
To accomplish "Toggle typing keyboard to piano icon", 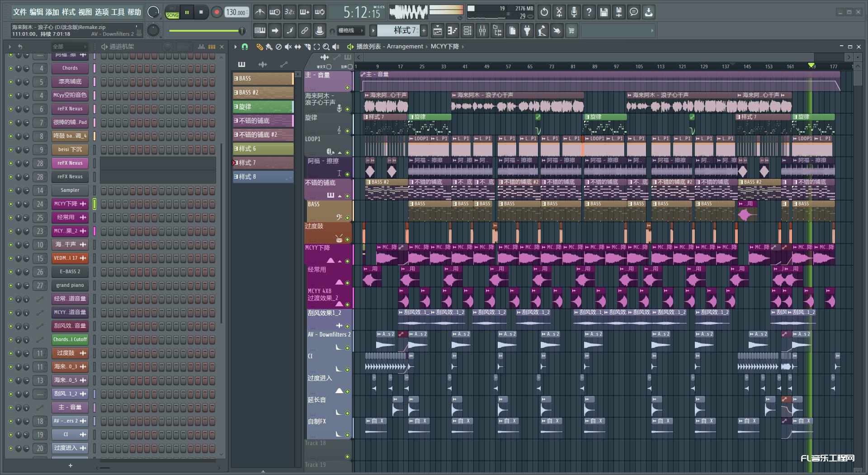I will pos(260,31).
